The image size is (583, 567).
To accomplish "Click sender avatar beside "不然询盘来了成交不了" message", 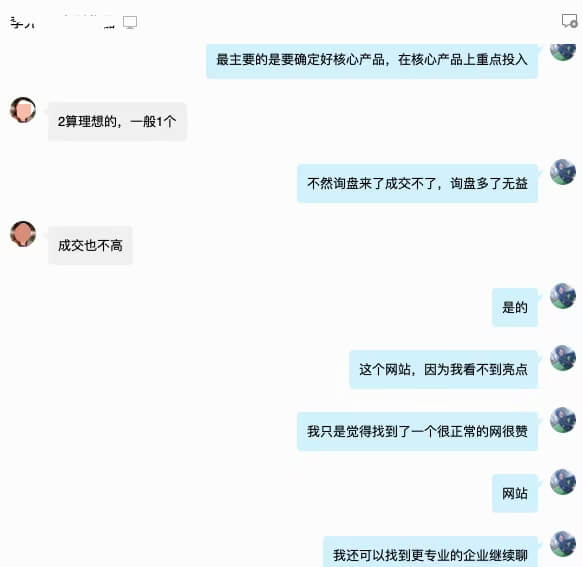I will pos(563,172).
